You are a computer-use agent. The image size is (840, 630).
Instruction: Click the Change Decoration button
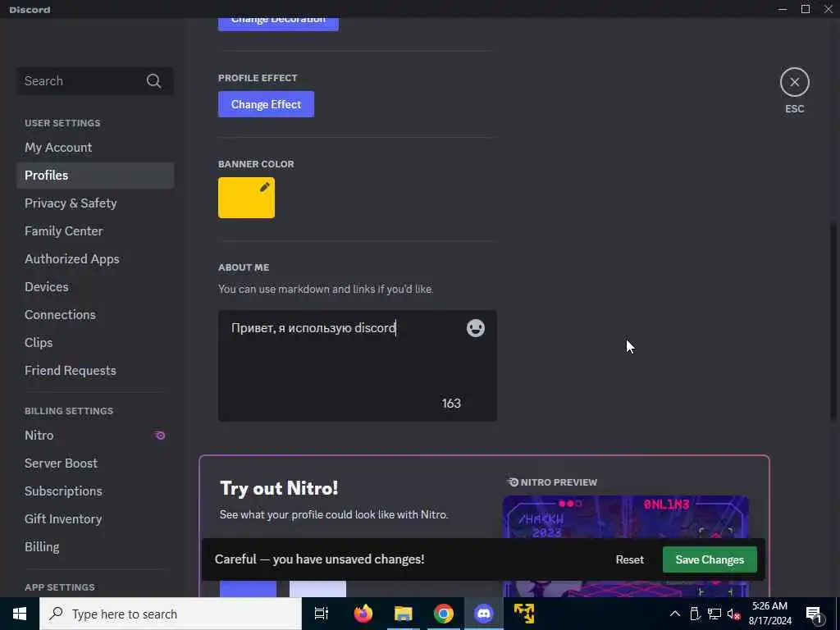click(x=278, y=24)
